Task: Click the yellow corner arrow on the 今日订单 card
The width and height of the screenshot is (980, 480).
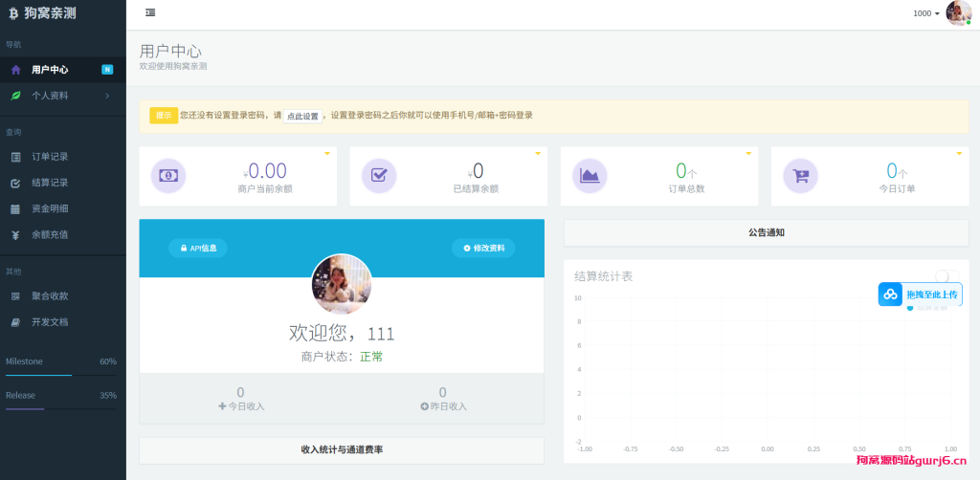Action: tap(959, 153)
